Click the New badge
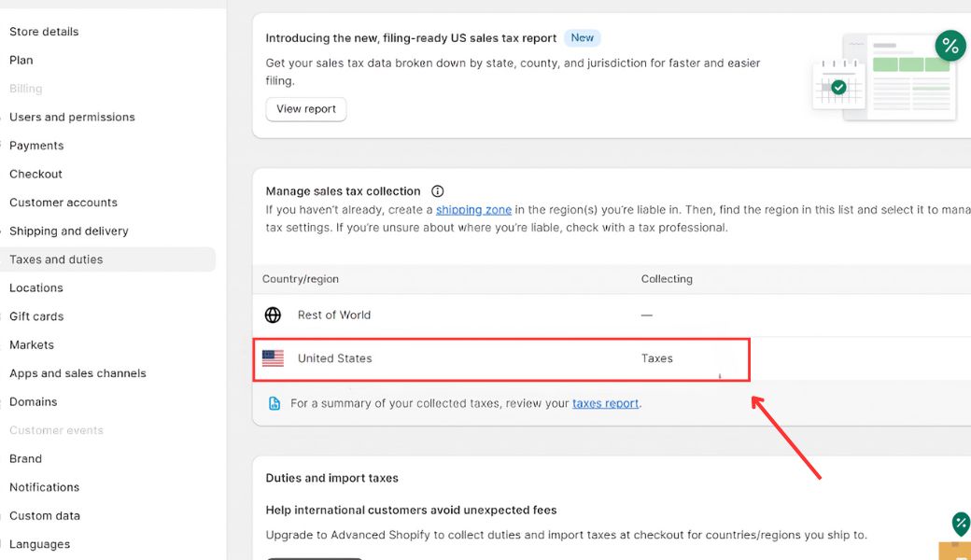 (582, 37)
